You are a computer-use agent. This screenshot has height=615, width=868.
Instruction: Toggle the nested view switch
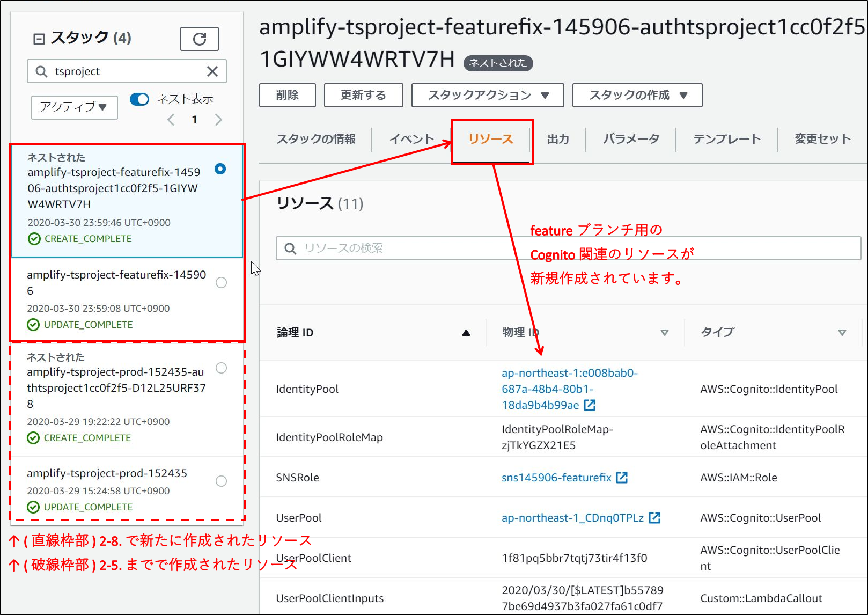point(139,99)
